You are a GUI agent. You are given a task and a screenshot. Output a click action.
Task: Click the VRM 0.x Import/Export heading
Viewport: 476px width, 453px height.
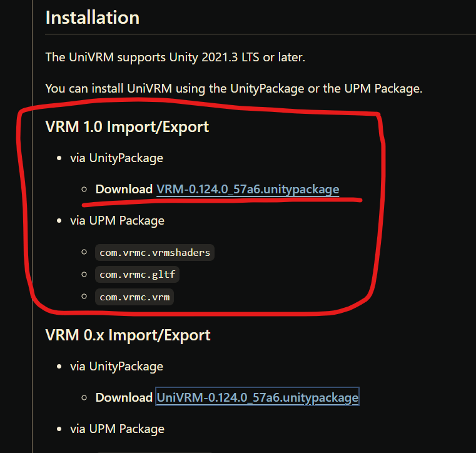[128, 335]
